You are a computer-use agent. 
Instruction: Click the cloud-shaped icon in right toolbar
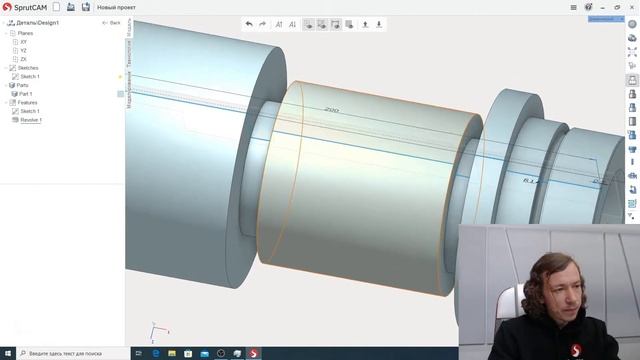point(632,38)
